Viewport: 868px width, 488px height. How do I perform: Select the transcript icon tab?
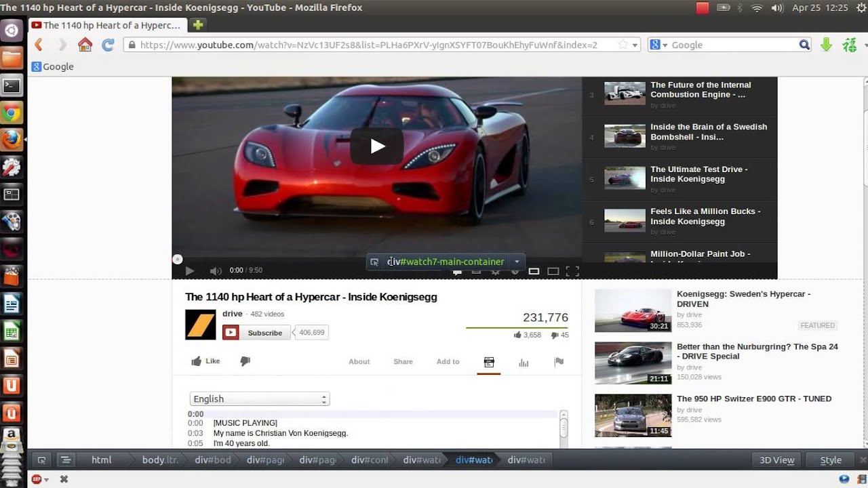[489, 362]
